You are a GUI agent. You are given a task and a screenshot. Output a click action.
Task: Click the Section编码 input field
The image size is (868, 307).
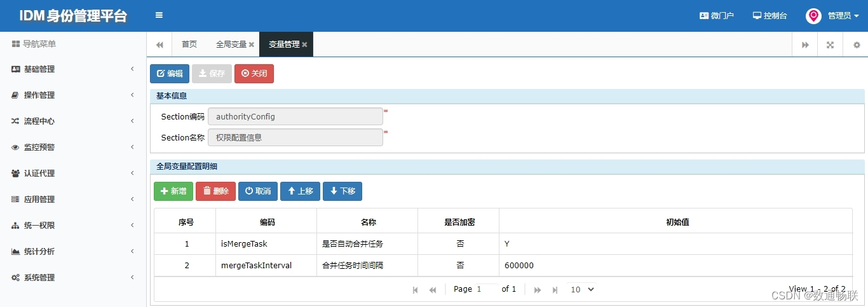coord(295,117)
